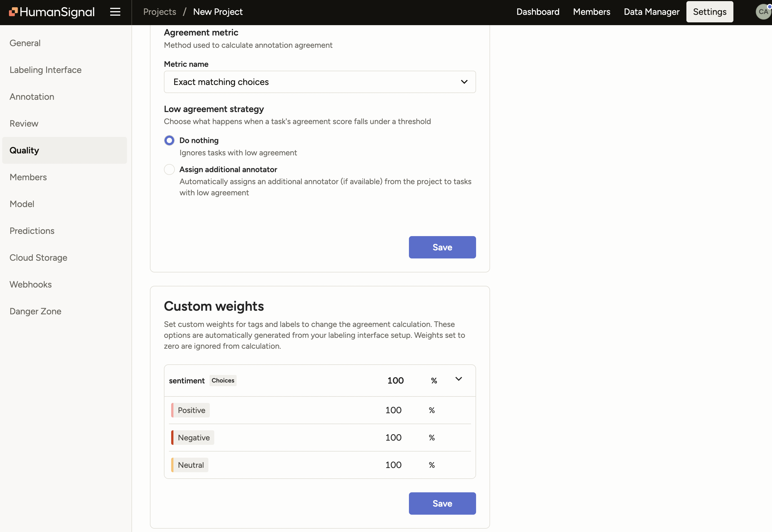Open Labeling Interface settings
This screenshot has width=772, height=532.
45,70
